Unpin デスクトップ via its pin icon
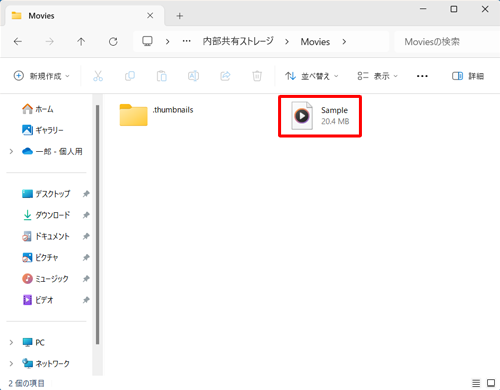 [86, 194]
